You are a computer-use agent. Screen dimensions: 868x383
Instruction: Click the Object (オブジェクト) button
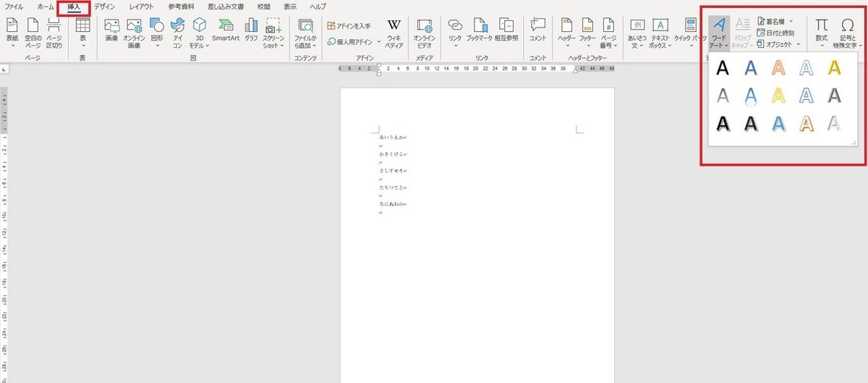(x=776, y=43)
